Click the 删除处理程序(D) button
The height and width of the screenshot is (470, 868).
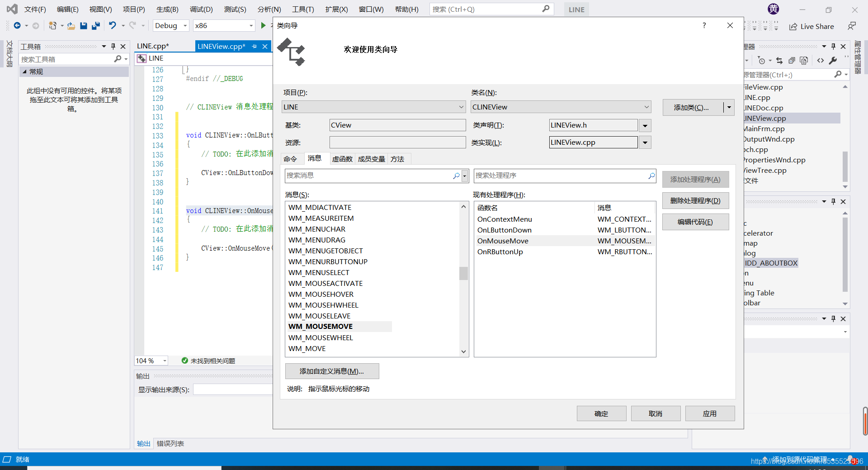point(695,200)
